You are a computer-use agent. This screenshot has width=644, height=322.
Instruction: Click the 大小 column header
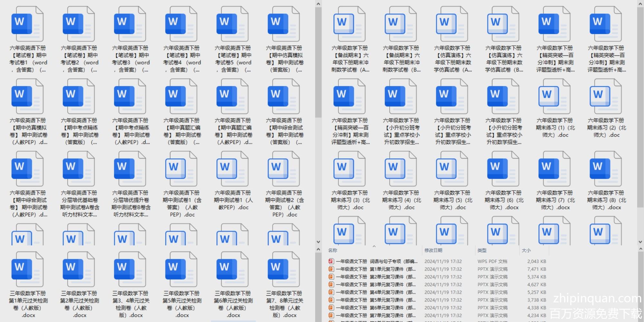pos(526,250)
